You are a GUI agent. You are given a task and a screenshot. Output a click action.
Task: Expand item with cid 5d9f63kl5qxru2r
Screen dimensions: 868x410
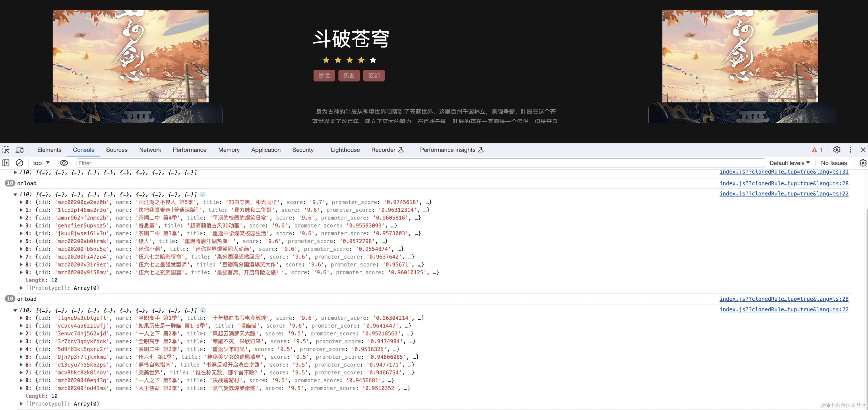(x=21, y=349)
